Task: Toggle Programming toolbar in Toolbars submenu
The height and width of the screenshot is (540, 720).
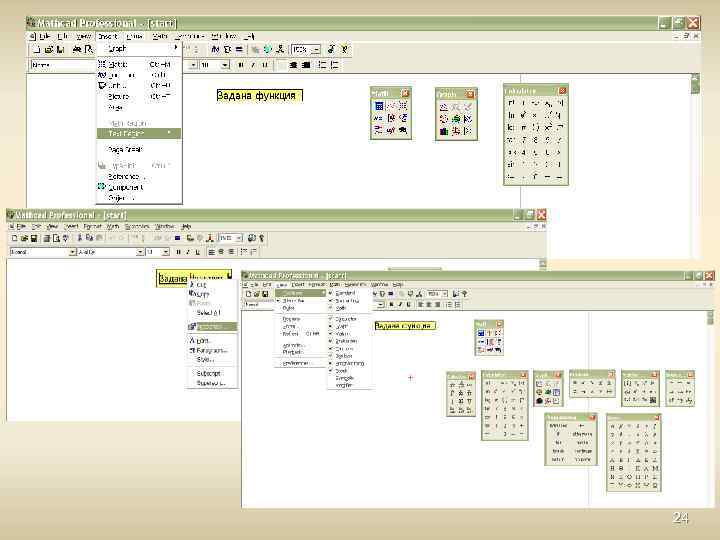Action: click(x=349, y=363)
